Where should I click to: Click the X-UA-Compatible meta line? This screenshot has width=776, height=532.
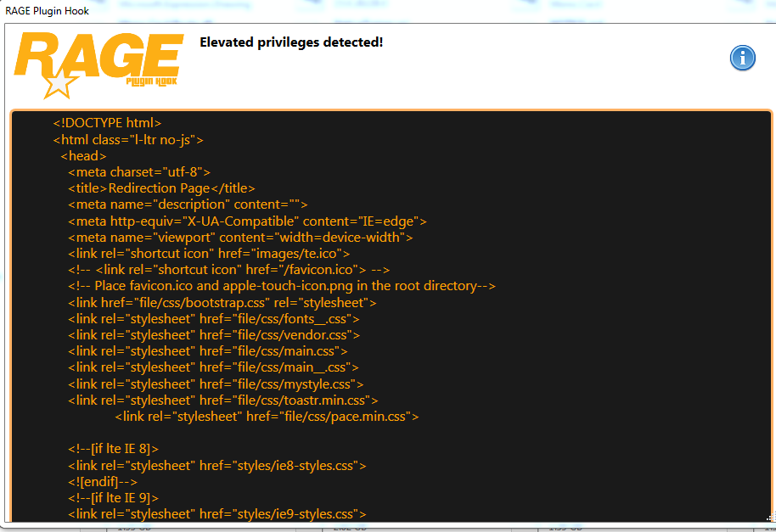(247, 221)
